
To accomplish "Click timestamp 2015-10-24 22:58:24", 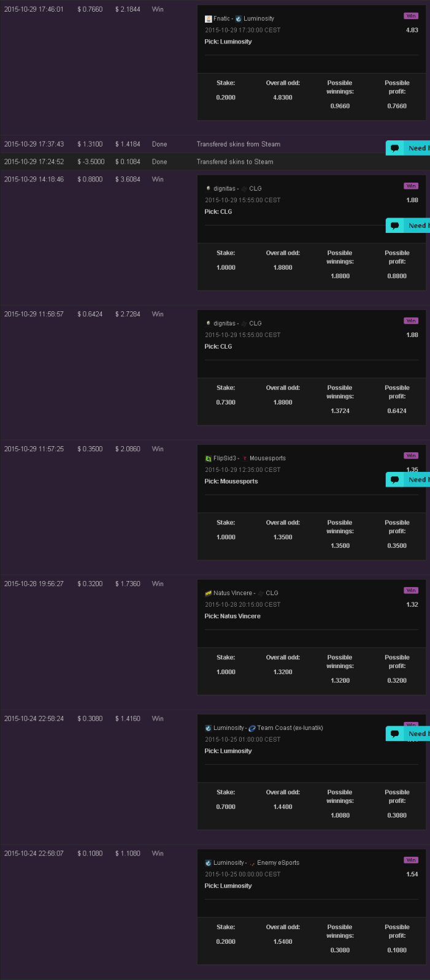I will tap(34, 719).
